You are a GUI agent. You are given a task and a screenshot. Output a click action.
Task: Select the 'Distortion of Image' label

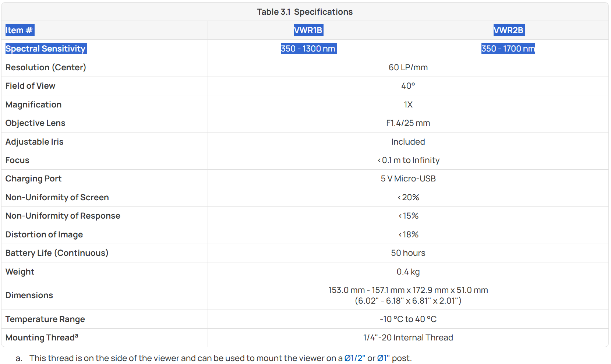44,234
